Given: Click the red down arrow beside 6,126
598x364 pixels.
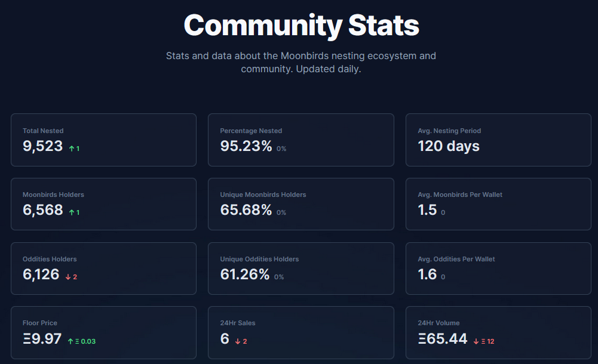Looking at the screenshot, I should click(x=68, y=277).
